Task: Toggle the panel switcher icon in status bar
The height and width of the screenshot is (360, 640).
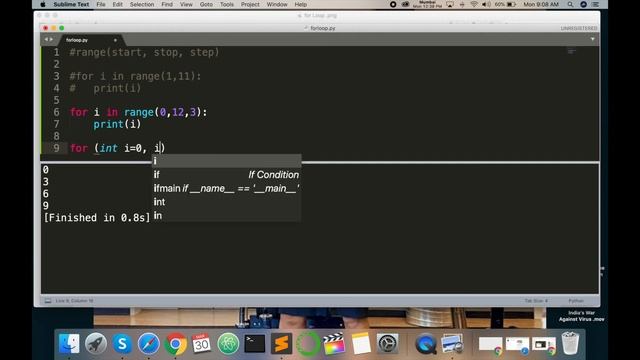Action: click(48, 301)
